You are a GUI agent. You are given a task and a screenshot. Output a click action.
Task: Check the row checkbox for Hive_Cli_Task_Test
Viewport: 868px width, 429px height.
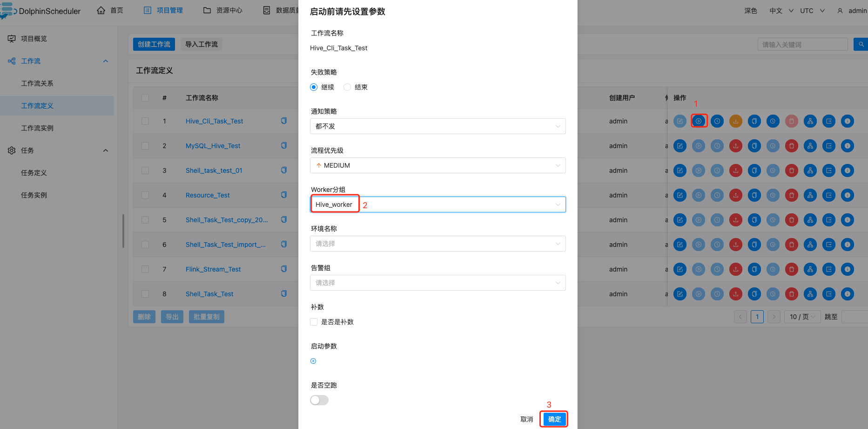coord(145,121)
